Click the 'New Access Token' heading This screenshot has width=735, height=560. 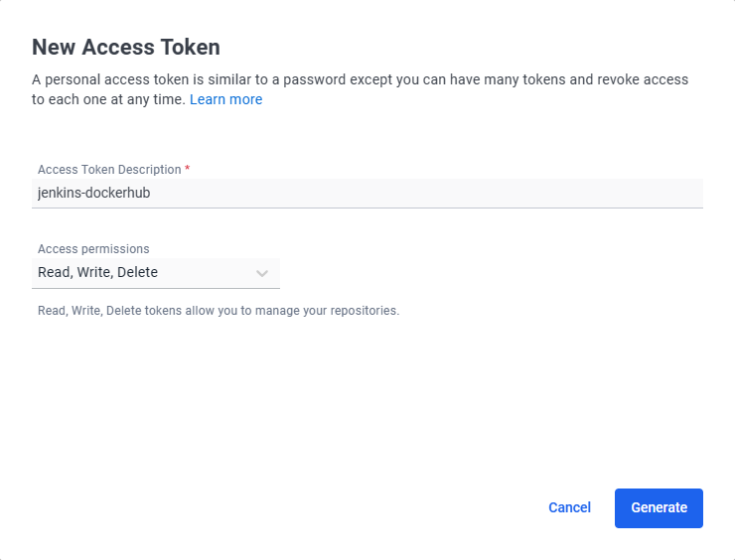(x=126, y=47)
